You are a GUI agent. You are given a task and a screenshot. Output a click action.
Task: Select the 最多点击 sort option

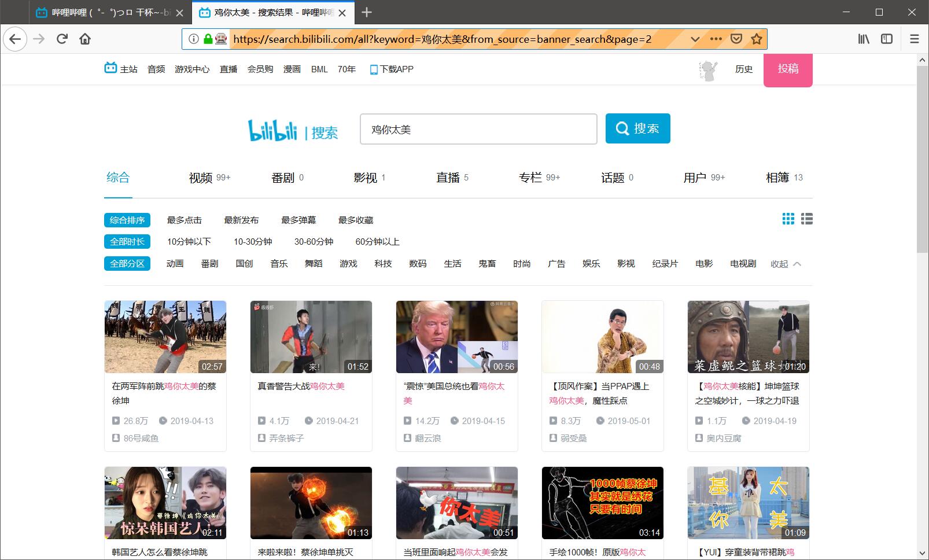click(184, 220)
